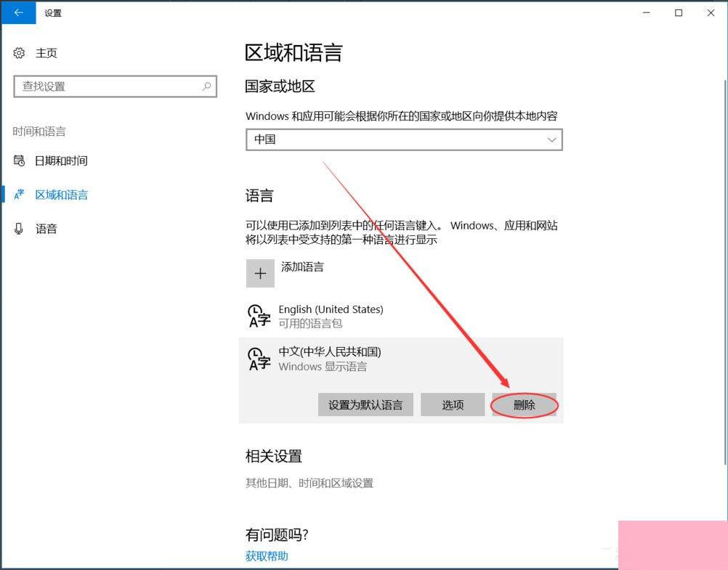Viewport: 728px width, 570px height.
Task: Select English (United States) language entry
Action: point(401,316)
